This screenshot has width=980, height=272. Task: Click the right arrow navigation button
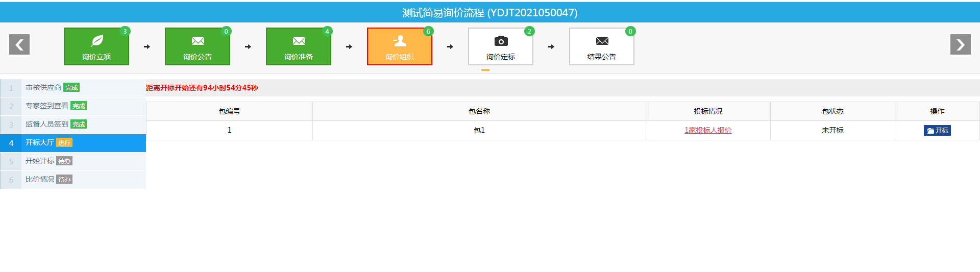pos(960,44)
